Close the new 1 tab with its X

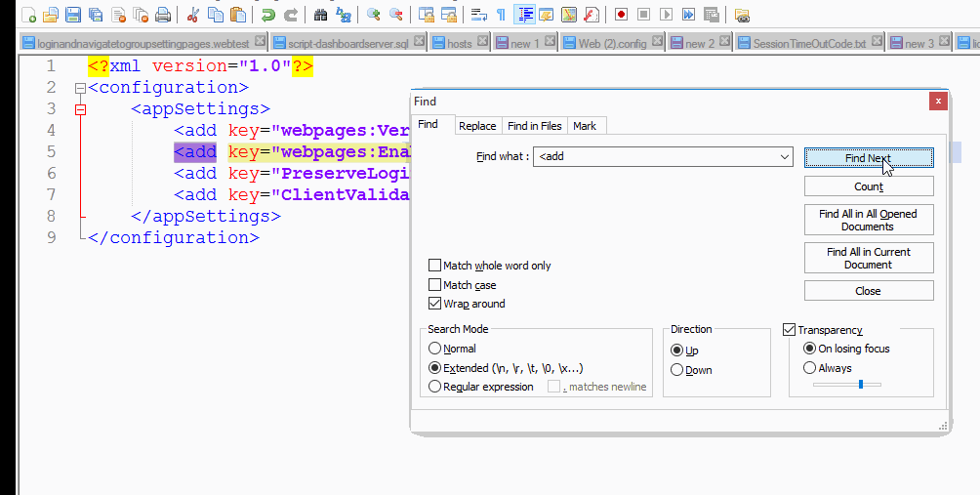(x=550, y=41)
